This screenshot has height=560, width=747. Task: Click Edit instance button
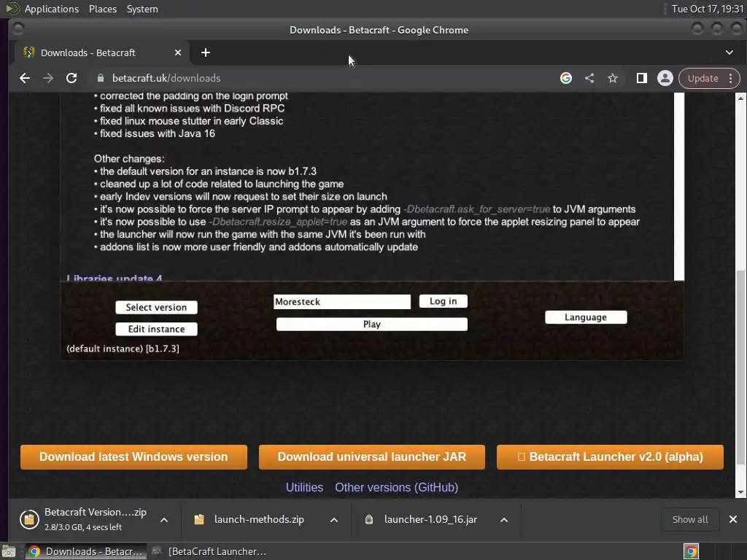tap(156, 329)
